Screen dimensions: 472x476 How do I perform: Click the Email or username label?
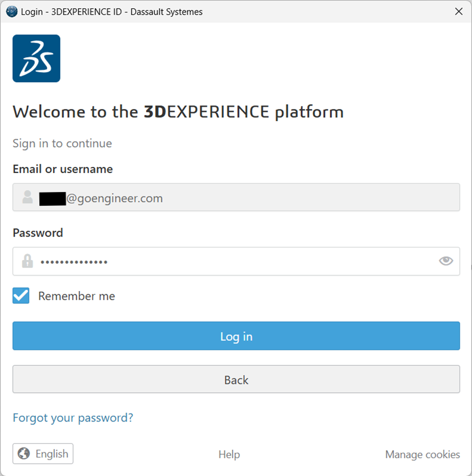63,169
